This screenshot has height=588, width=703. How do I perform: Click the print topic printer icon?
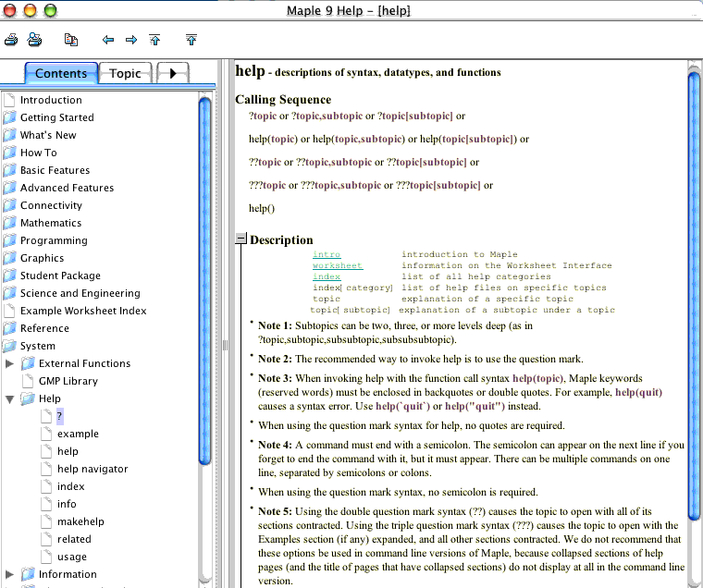pos(11,40)
